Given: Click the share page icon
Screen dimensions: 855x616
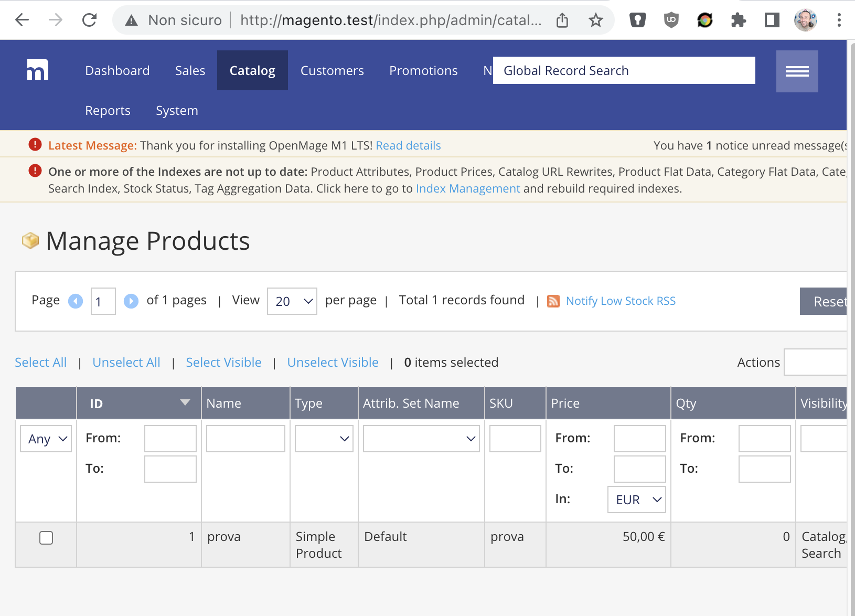Looking at the screenshot, I should (x=562, y=20).
